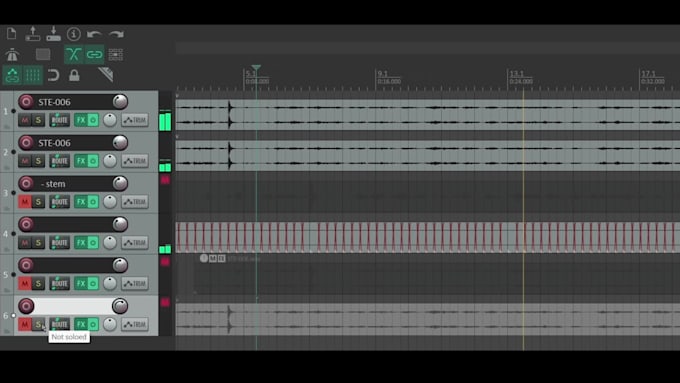Open FX chain for track 2
Viewport: 680px width, 383px height.
[x=81, y=161]
